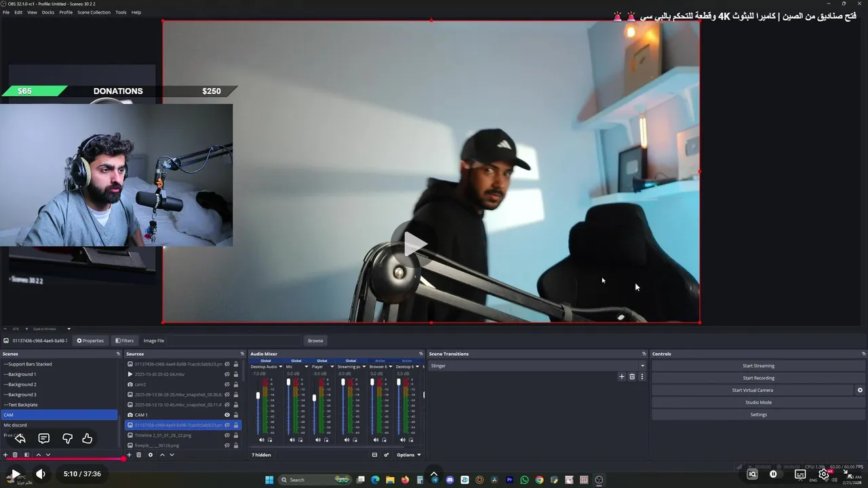Click Start Virtual Camera button
The image size is (868, 488).
point(752,390)
